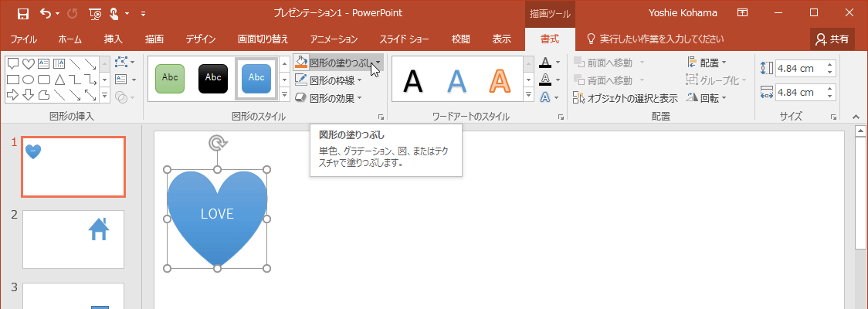Click the rotation handle above heart

[x=218, y=144]
